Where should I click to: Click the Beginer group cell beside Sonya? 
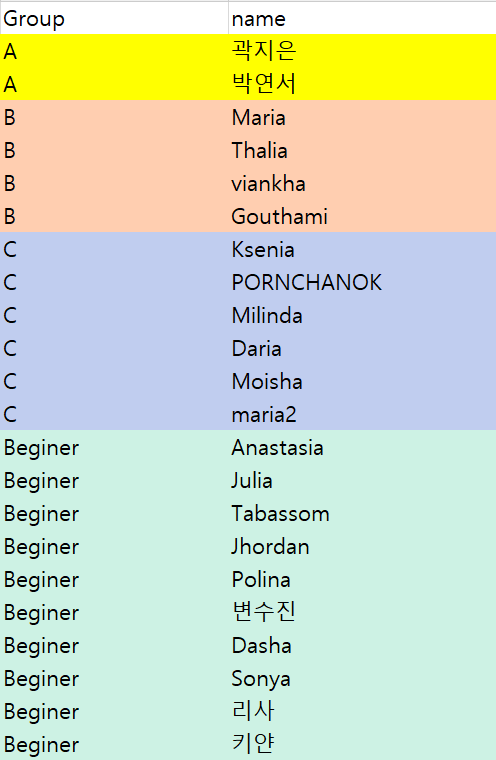point(114,677)
